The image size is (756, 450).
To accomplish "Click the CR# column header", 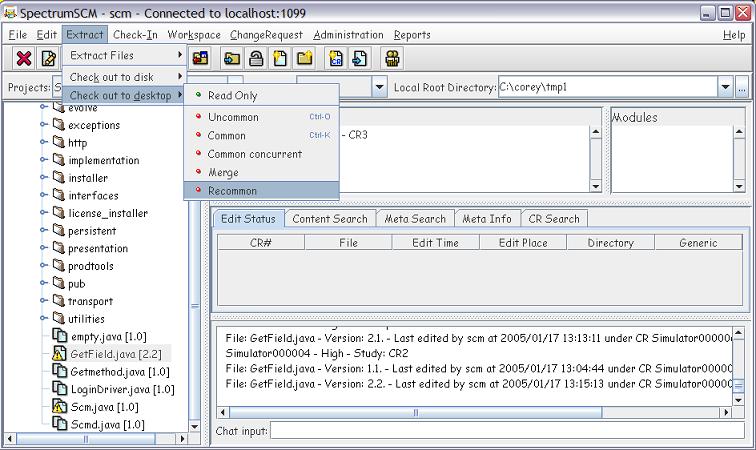I will (x=261, y=243).
